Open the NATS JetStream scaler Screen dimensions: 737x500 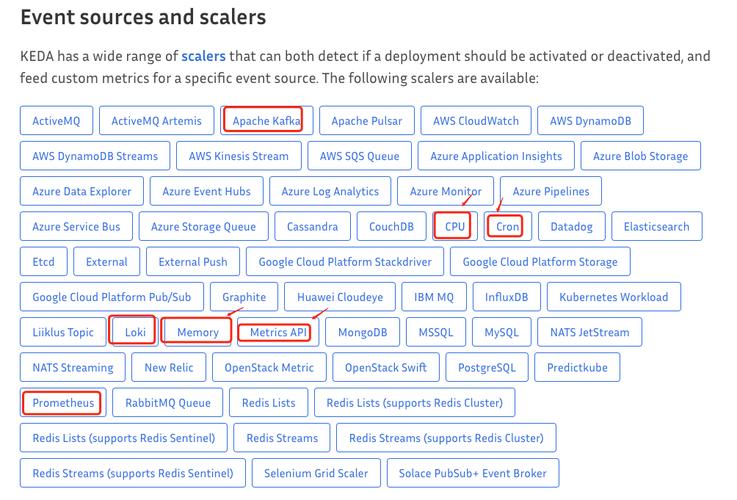tap(589, 332)
